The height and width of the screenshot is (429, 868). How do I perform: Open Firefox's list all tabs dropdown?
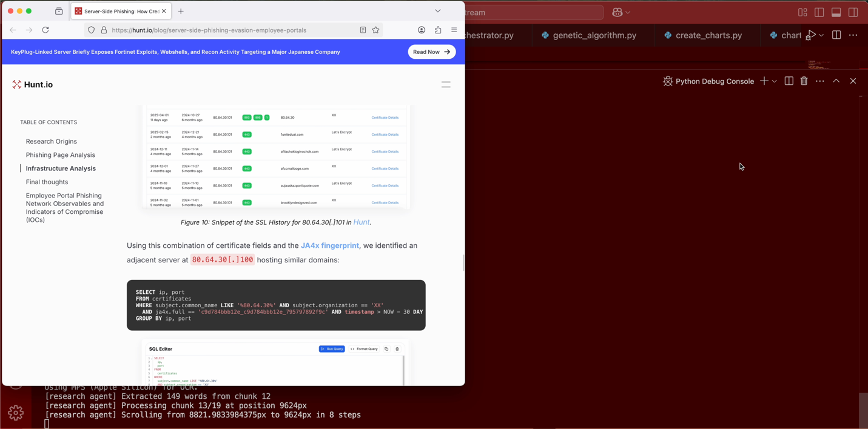pos(438,11)
